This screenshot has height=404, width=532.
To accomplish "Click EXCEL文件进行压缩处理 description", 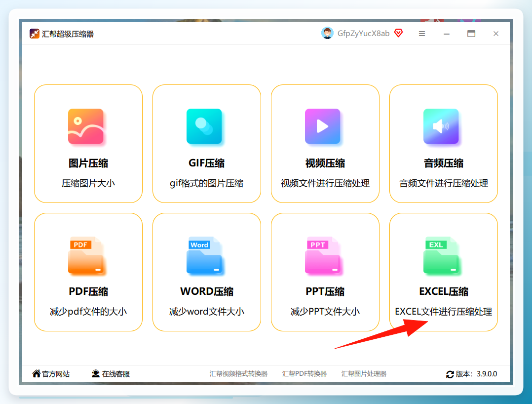I will pos(444,312).
